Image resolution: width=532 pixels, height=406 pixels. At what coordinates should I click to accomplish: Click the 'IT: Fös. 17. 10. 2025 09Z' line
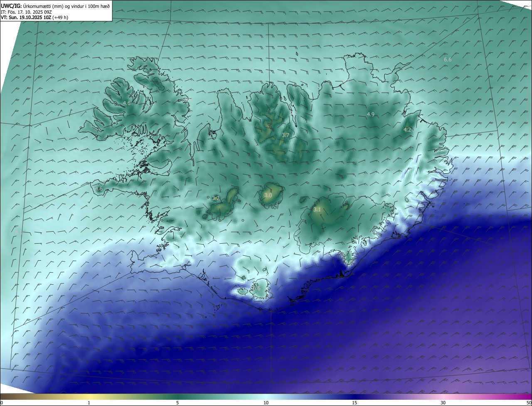(26, 12)
